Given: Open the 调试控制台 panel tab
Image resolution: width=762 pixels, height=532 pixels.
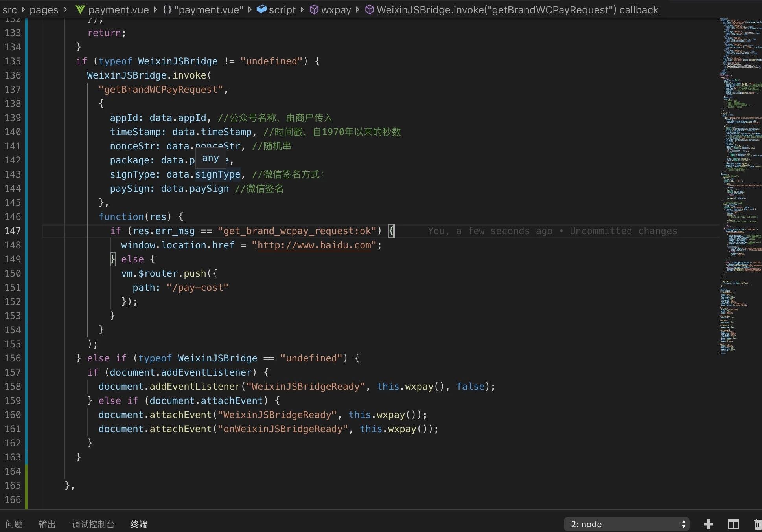Looking at the screenshot, I should pyautogui.click(x=93, y=524).
